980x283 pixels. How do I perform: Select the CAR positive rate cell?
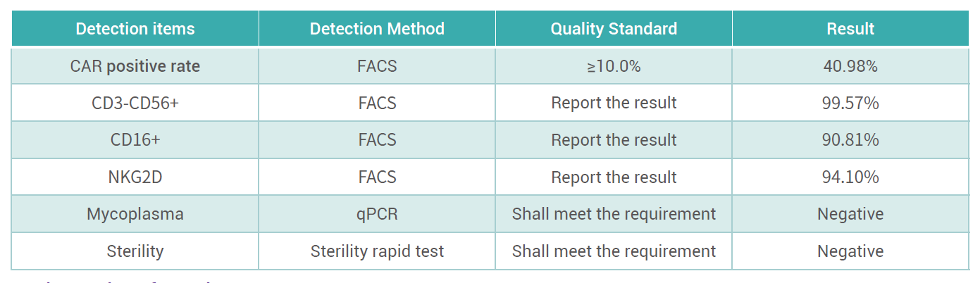(135, 66)
